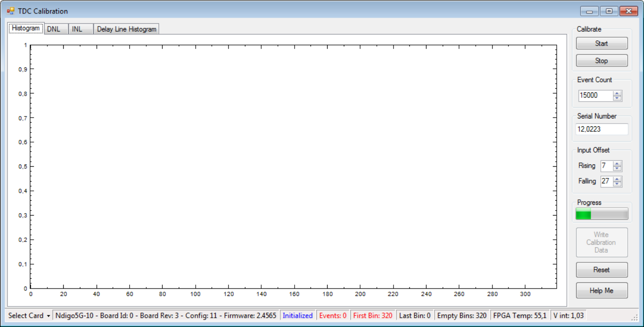
Task: Increase Event Count with up arrow
Action: (617, 93)
